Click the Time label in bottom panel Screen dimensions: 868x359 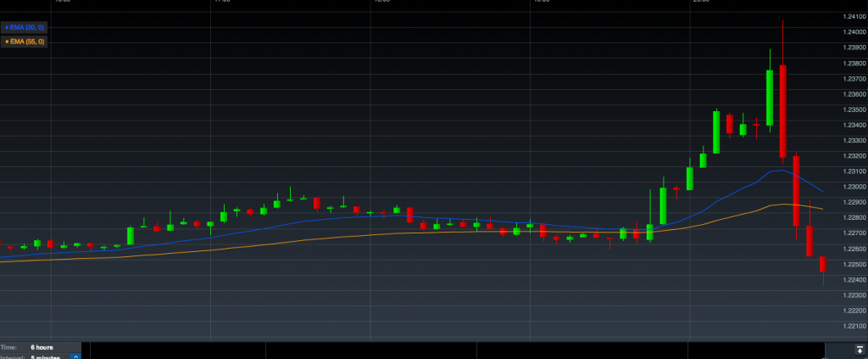click(8, 347)
